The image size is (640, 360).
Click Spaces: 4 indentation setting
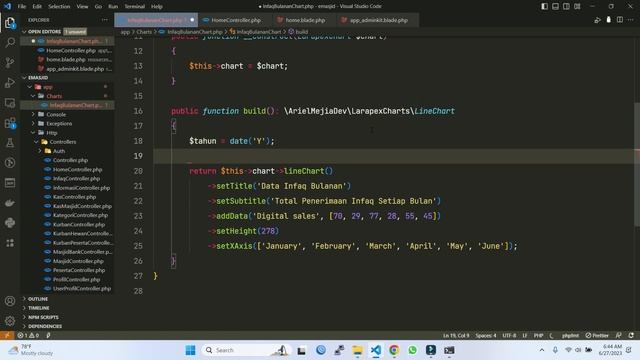point(486,335)
